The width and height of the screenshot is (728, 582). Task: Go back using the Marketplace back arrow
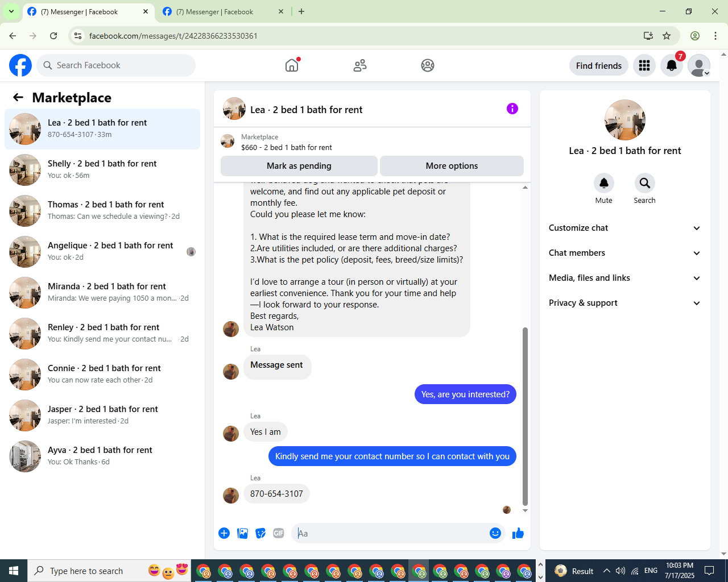(x=18, y=97)
